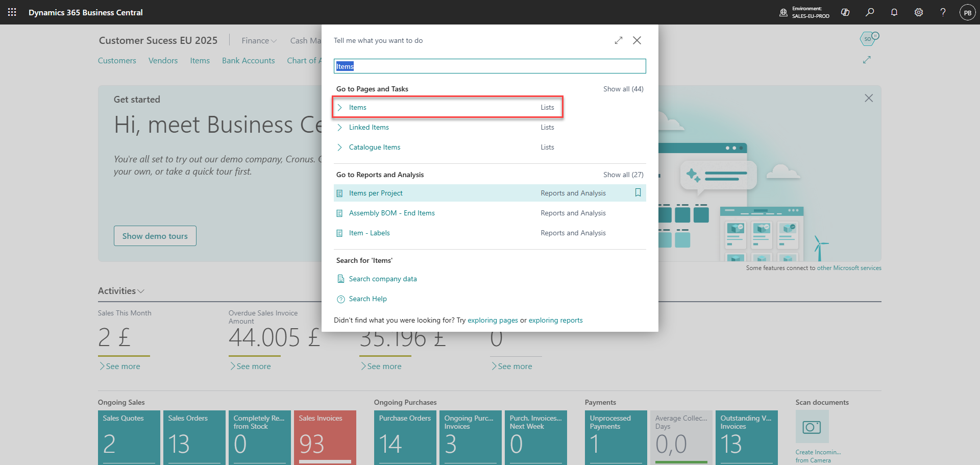Expand the Catalogue Items row chevron
Image resolution: width=980 pixels, height=465 pixels.
pyautogui.click(x=340, y=147)
